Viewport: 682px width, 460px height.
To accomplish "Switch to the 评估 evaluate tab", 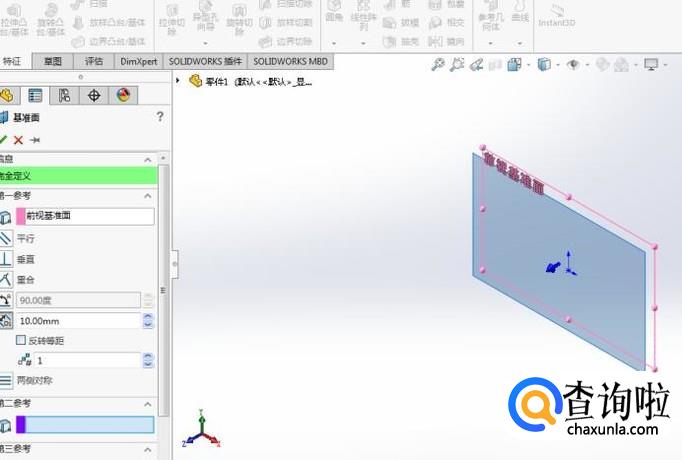I will 94,61.
